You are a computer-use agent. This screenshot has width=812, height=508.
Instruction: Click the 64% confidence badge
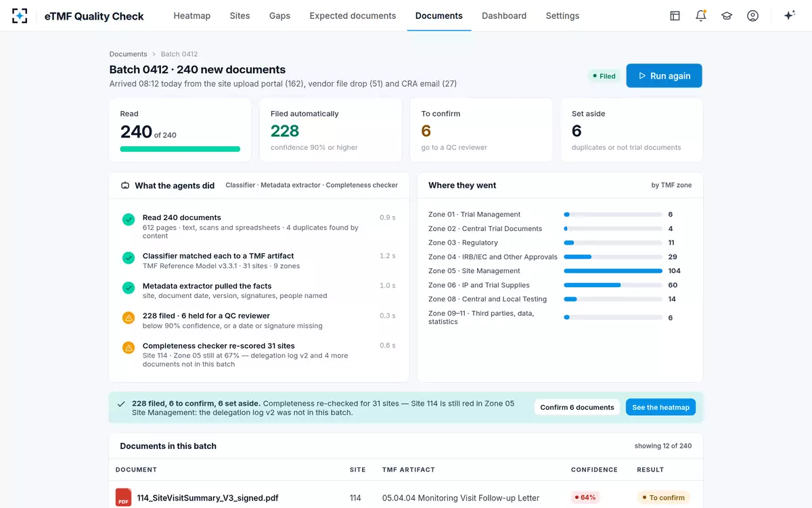(x=585, y=497)
